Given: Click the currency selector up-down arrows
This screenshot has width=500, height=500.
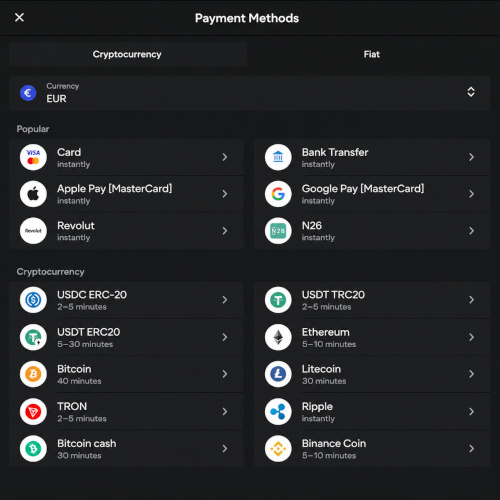Looking at the screenshot, I should pyautogui.click(x=471, y=92).
